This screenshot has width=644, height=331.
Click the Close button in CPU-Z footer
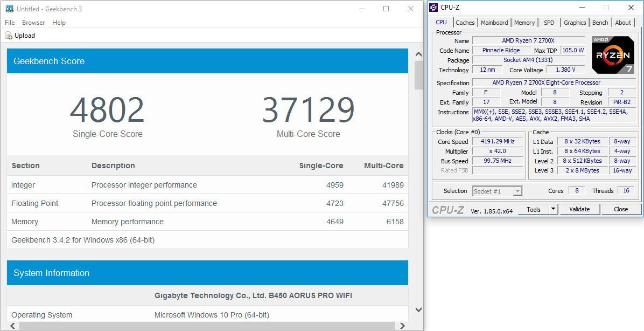coord(621,209)
